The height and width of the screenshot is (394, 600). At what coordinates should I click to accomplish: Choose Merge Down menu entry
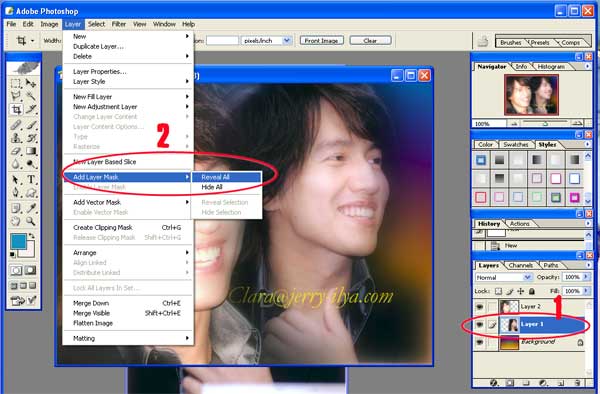(x=128, y=303)
